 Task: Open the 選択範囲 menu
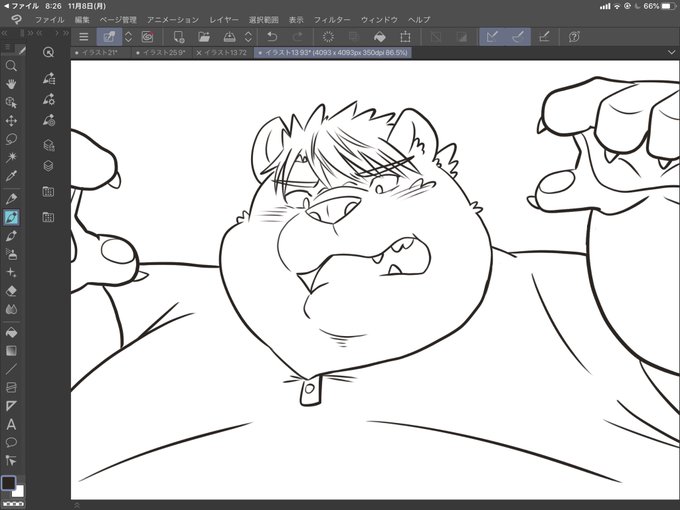coord(264,20)
